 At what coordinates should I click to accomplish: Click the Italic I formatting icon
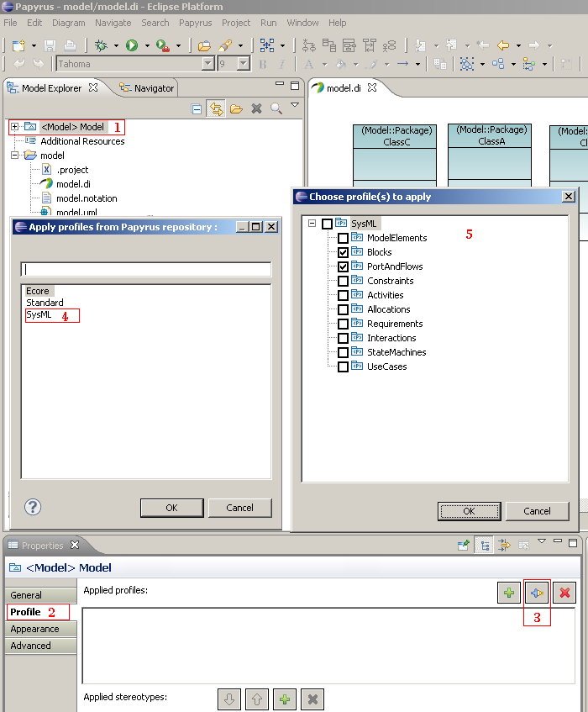pyautogui.click(x=281, y=65)
